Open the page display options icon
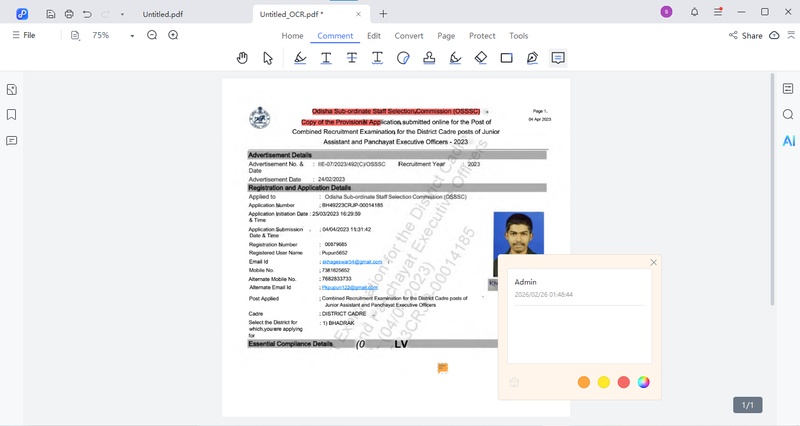Viewport: 800px width, 426px height. pos(75,35)
